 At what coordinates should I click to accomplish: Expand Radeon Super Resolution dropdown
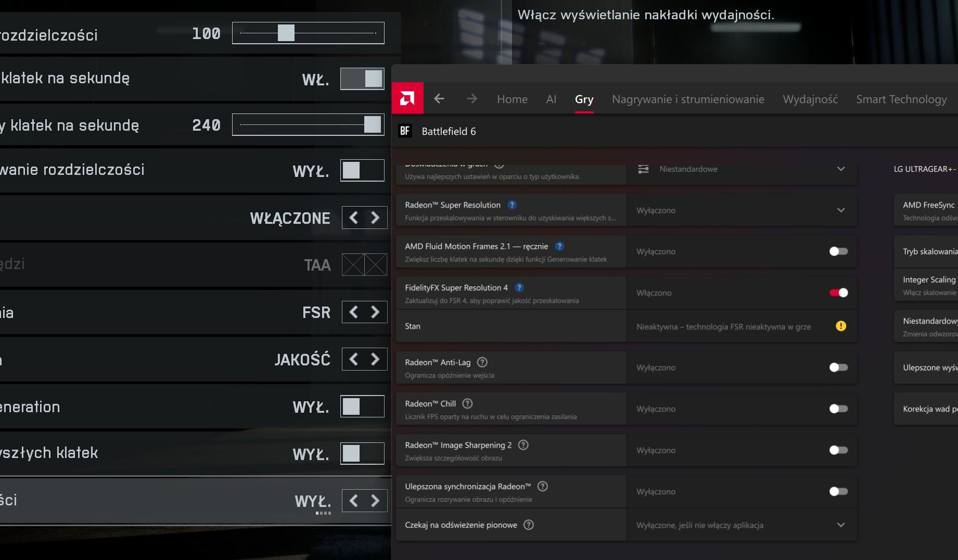pyautogui.click(x=841, y=210)
